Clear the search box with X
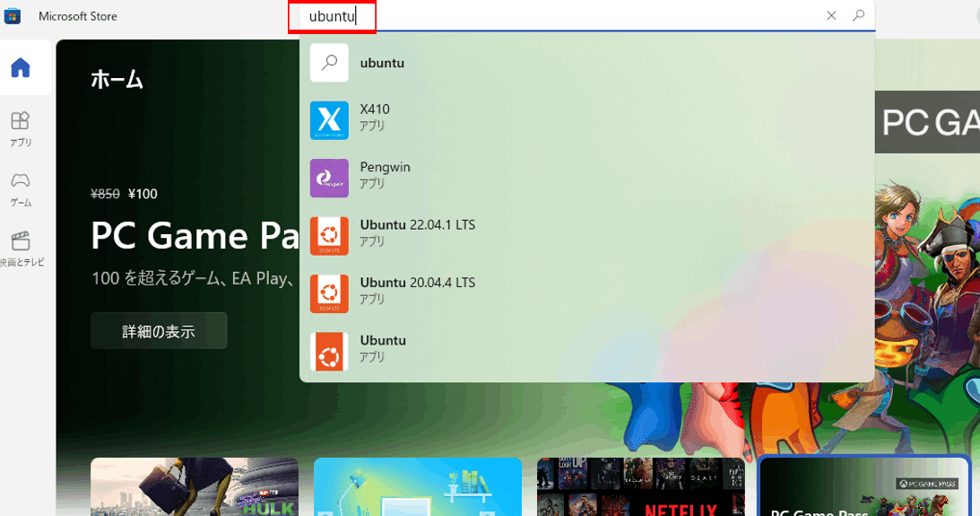 pyautogui.click(x=831, y=15)
